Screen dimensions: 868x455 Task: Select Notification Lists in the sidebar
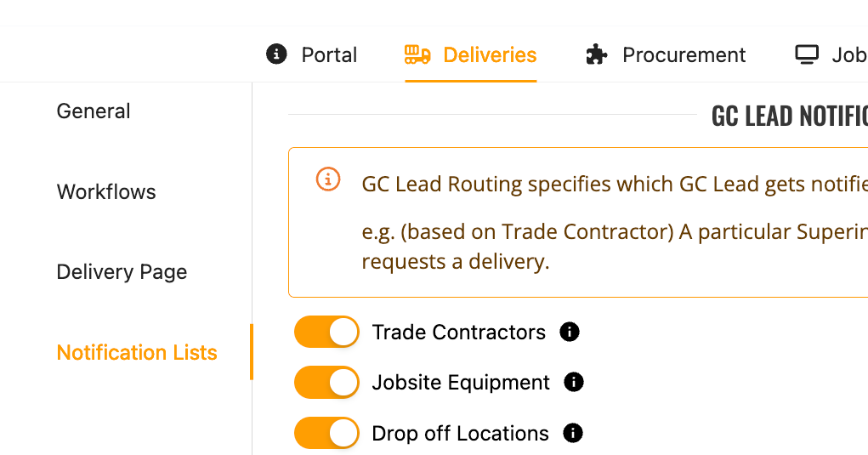click(x=137, y=353)
